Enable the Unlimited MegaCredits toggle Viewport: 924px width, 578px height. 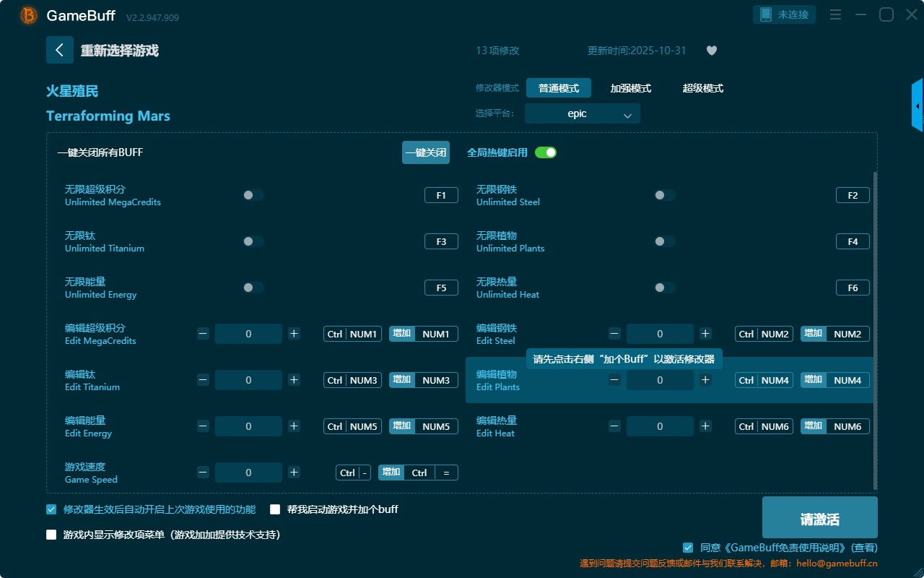253,195
